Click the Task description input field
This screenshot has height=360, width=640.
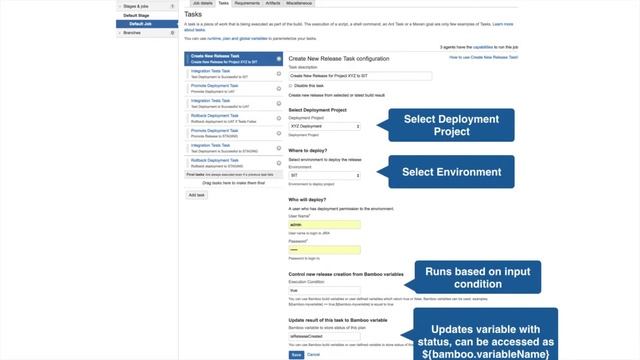(360, 76)
